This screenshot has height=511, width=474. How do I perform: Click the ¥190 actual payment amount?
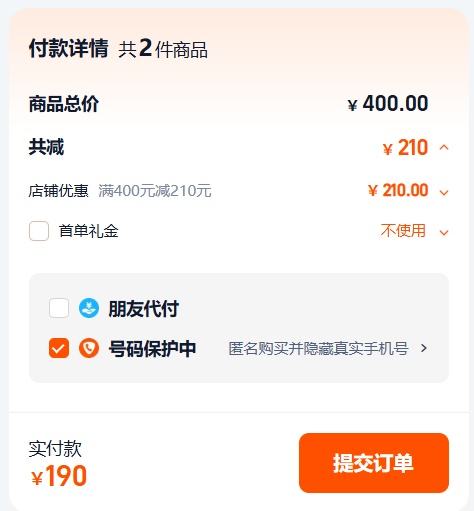click(59, 476)
